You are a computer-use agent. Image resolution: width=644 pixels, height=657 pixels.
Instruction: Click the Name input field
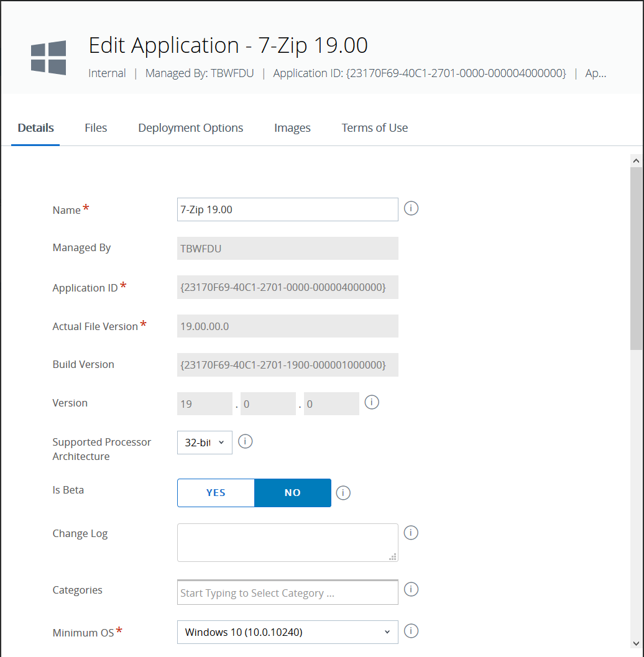tap(287, 209)
